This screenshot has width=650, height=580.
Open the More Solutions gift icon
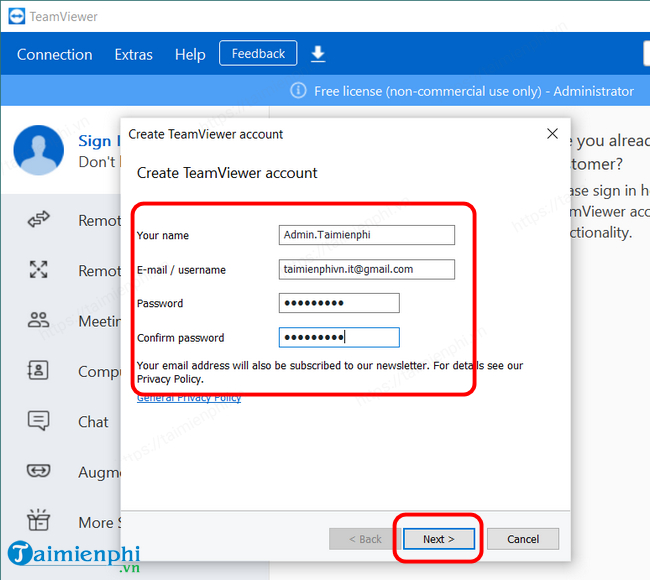point(39,520)
